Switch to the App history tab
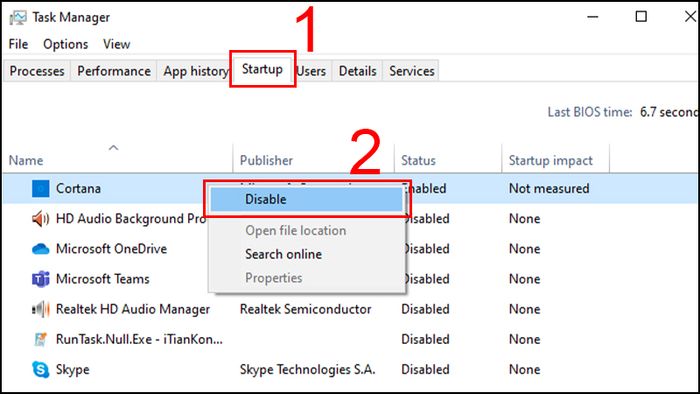The height and width of the screenshot is (394, 700). (195, 71)
